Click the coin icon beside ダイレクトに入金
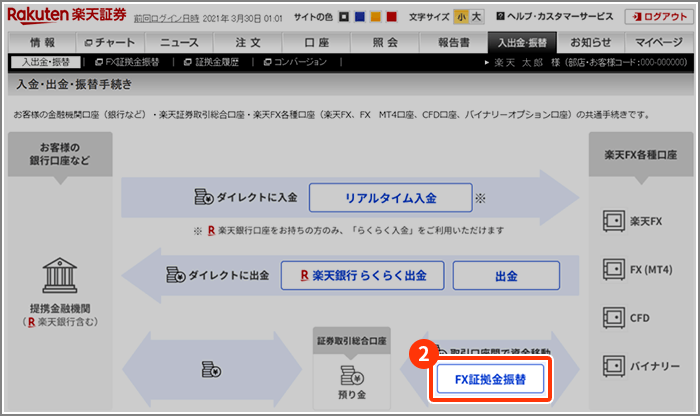This screenshot has width=700, height=416. [x=204, y=197]
